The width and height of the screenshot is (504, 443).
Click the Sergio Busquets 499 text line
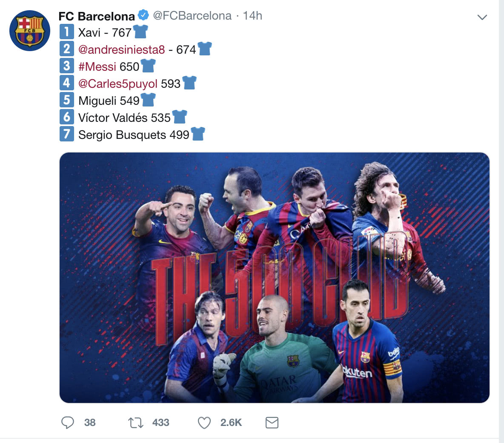134,135
